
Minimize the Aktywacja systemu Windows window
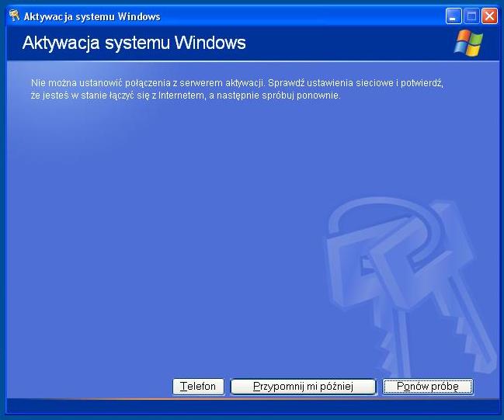click(454, 16)
